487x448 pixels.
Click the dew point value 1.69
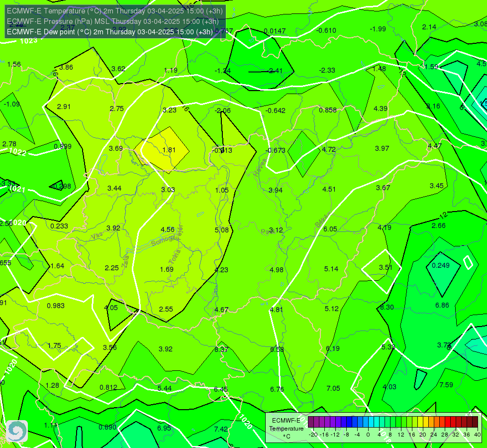point(167,269)
